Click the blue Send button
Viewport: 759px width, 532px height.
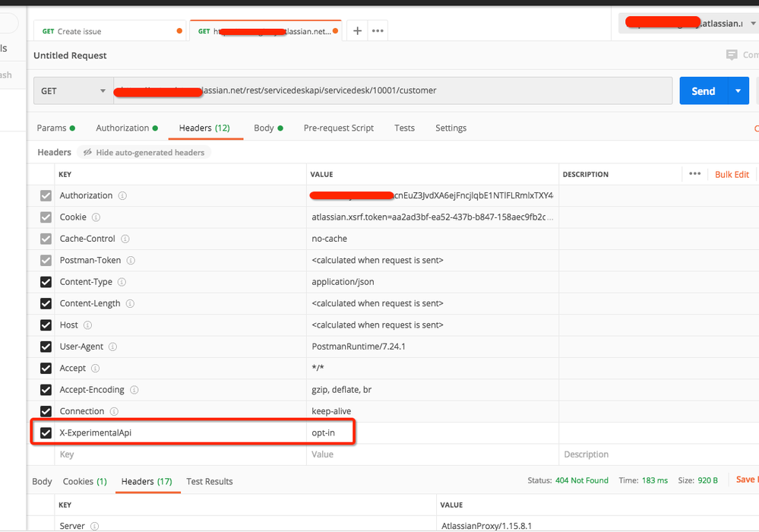tap(704, 91)
